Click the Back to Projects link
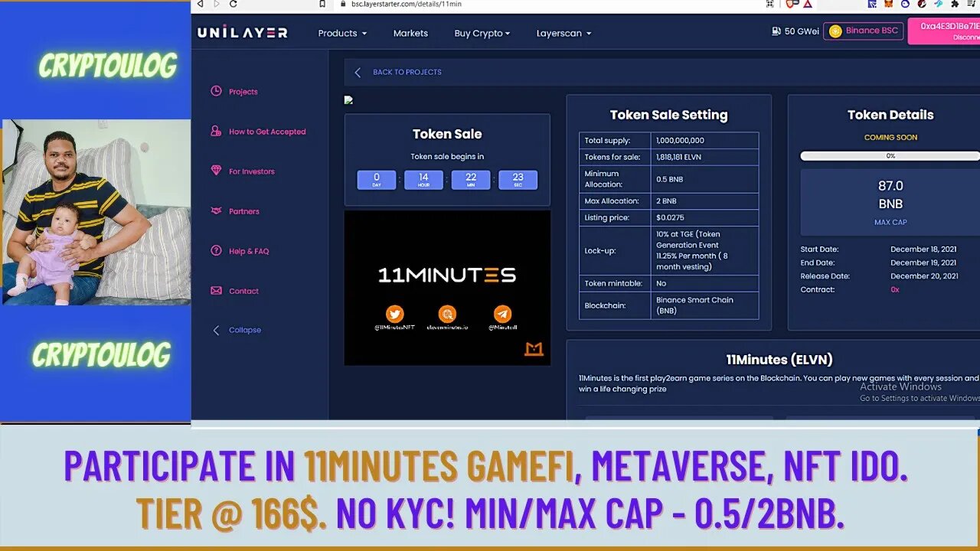This screenshot has height=551, width=980. coord(407,72)
